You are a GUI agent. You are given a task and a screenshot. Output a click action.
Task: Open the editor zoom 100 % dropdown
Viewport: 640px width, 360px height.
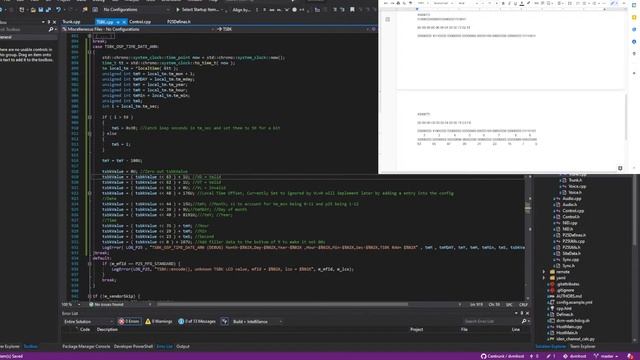coord(70,304)
